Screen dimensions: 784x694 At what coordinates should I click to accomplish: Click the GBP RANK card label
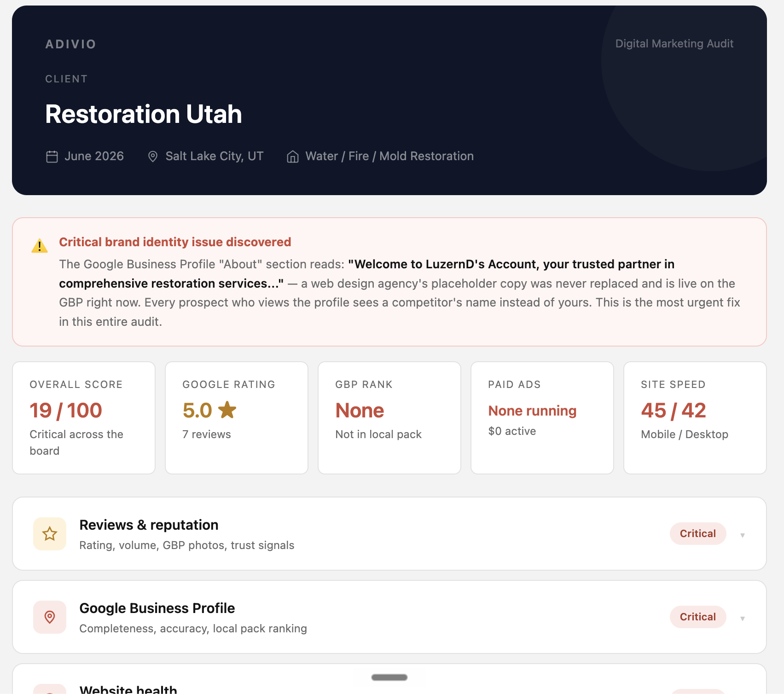tap(364, 385)
